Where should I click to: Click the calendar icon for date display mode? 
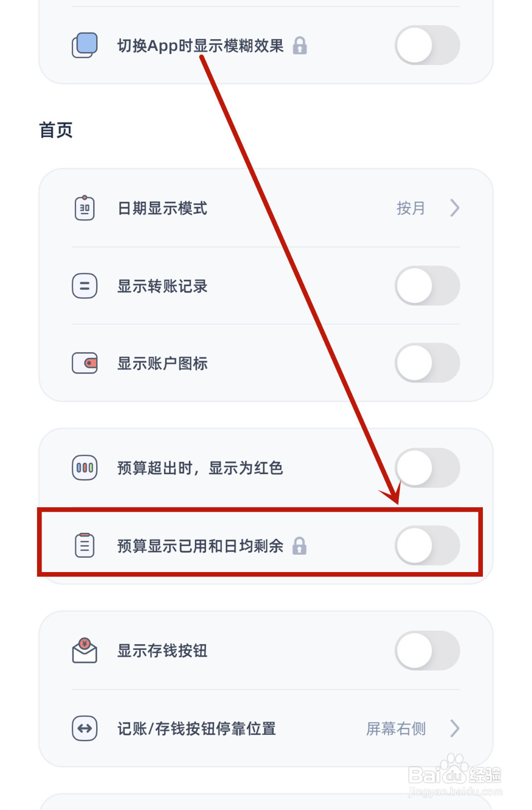coord(85,208)
